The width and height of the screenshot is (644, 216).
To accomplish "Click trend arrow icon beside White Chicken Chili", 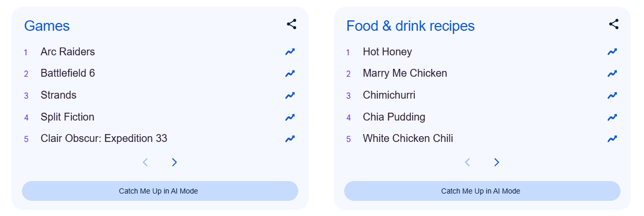I will [612, 139].
